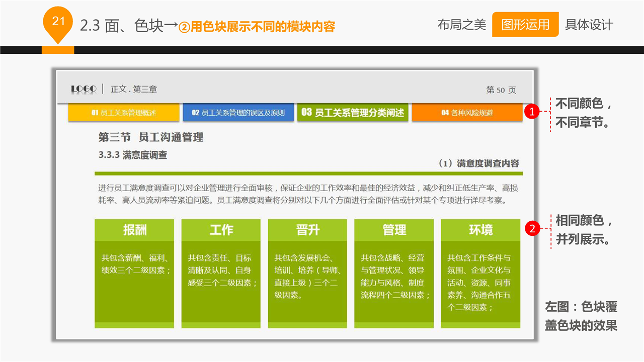Select the highlighted 图形运用 tab
Image resolution: width=644 pixels, height=362 pixels.
pos(525,25)
